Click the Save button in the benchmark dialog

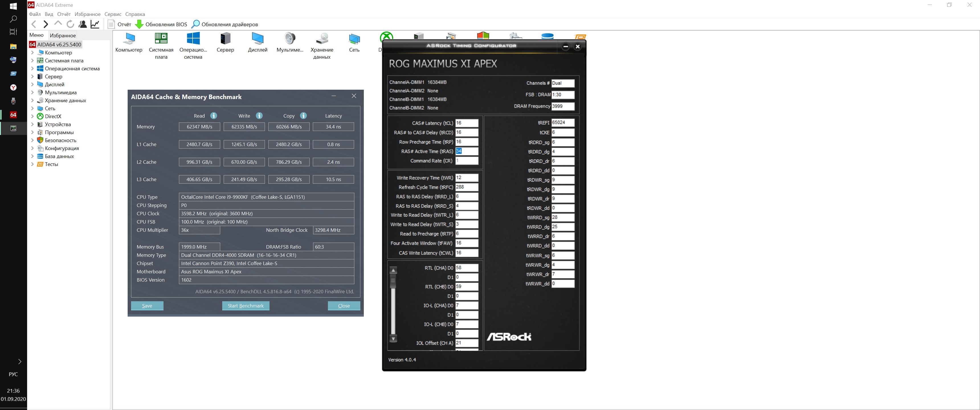tap(147, 306)
